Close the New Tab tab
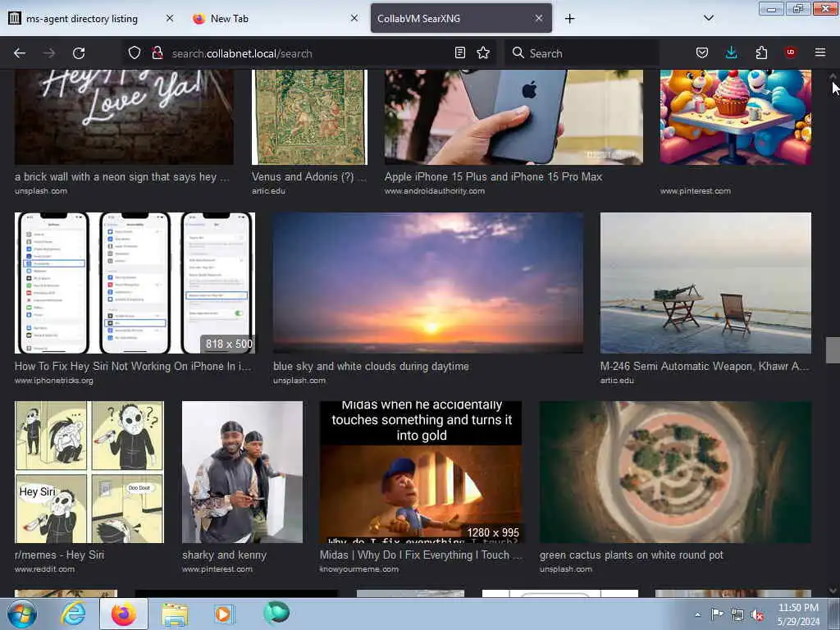 pyautogui.click(x=354, y=18)
